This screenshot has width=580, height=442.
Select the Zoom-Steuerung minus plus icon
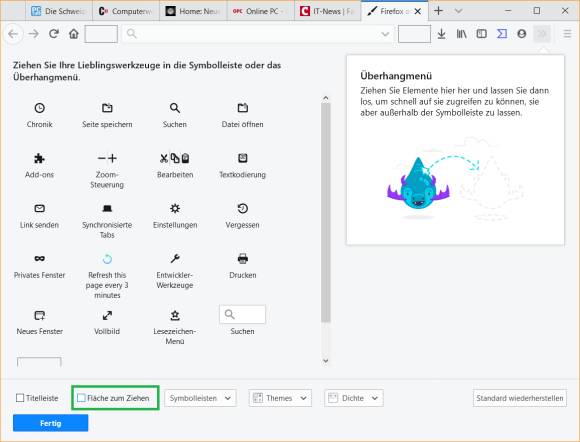107,158
